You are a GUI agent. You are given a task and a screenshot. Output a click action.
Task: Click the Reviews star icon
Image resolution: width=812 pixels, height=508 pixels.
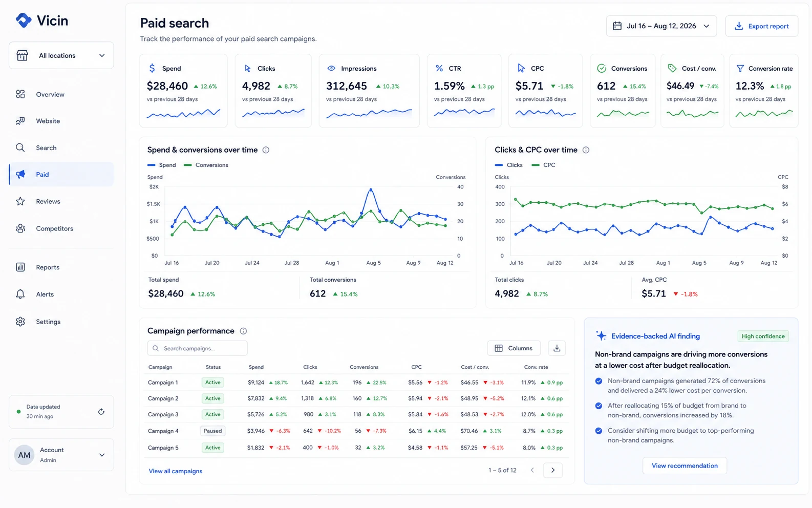coord(20,201)
